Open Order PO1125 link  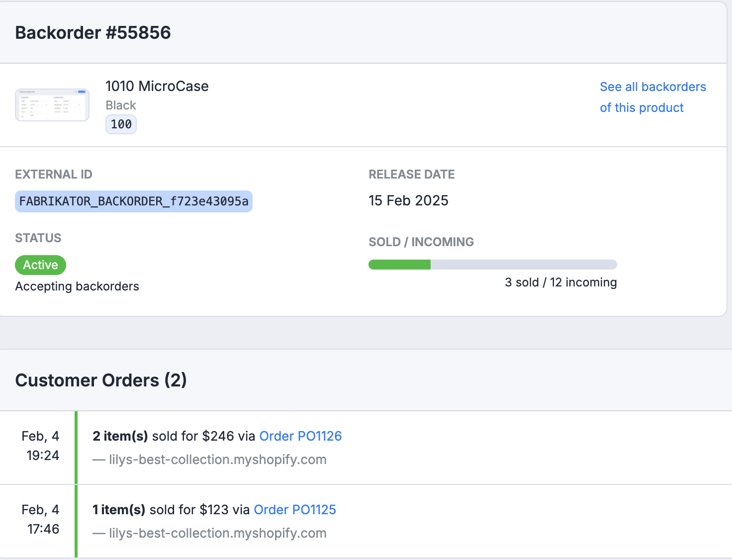(x=295, y=510)
